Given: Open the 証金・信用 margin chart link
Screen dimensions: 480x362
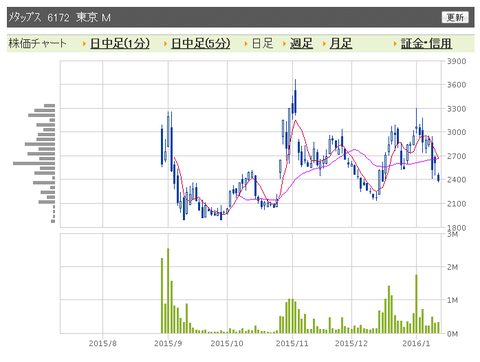Looking at the screenshot, I should click(x=426, y=43).
